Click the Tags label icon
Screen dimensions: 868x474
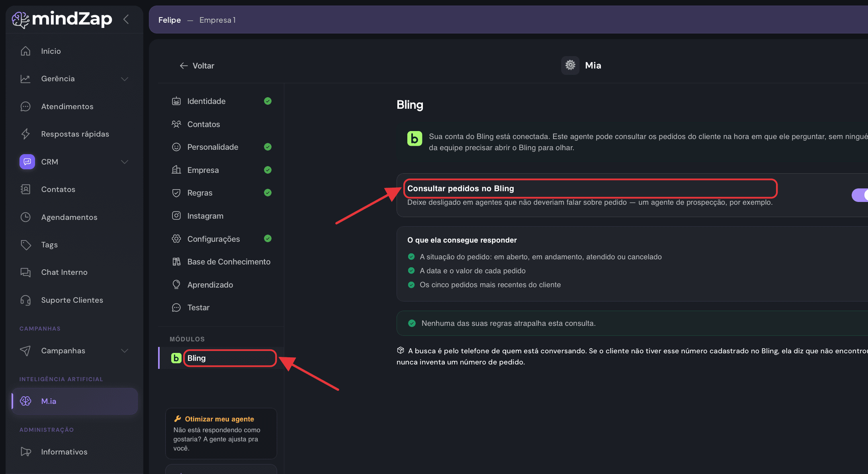pos(25,245)
